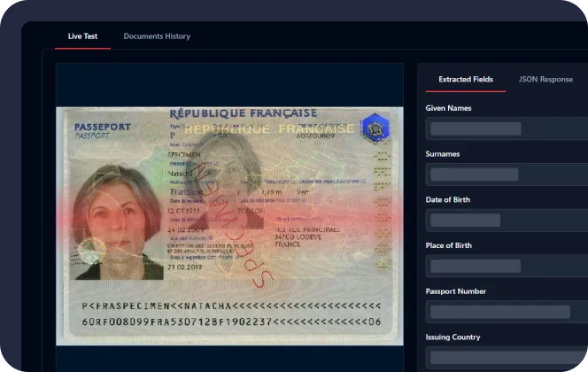Switch to the Live Test tab
Image resolution: width=588 pixels, height=372 pixels.
[x=82, y=36]
